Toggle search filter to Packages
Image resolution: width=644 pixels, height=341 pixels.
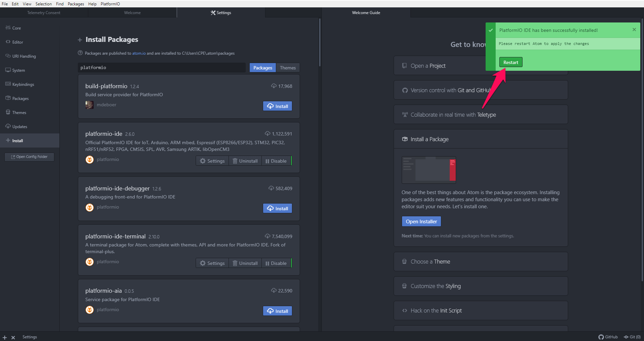tap(263, 68)
